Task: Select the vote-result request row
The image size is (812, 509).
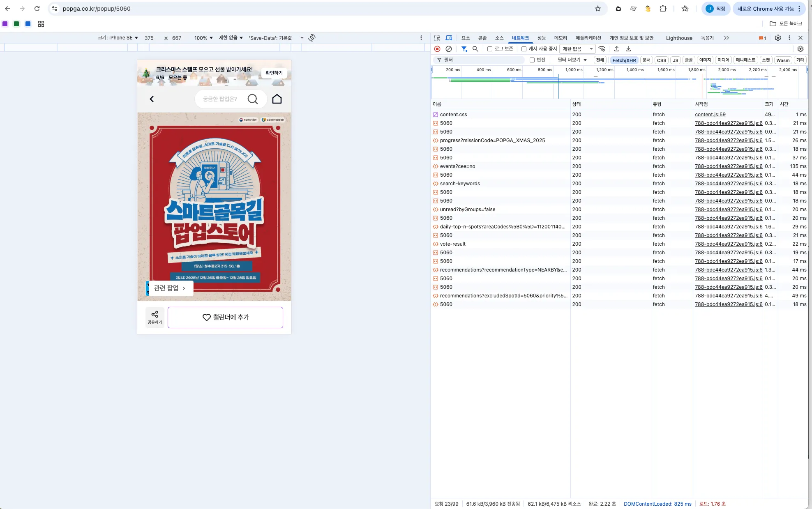Action: click(619, 244)
